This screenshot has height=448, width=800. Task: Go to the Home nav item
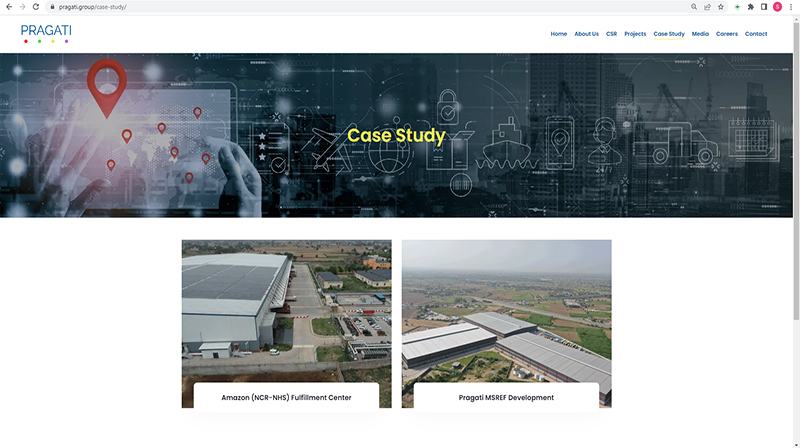[x=558, y=34]
